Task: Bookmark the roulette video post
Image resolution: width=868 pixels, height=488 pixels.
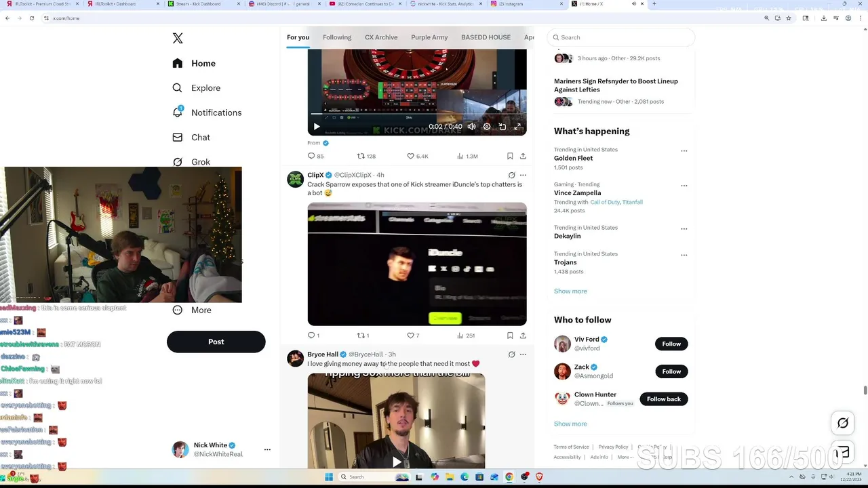Action: [510, 156]
